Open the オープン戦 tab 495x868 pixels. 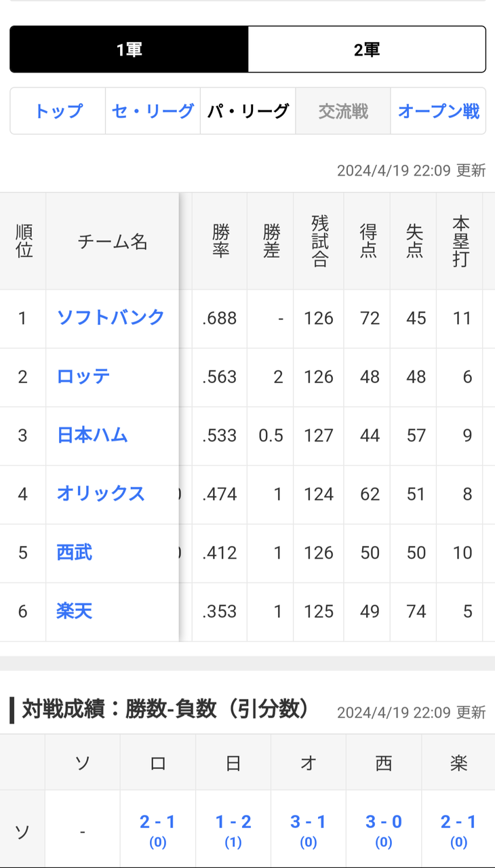tap(438, 111)
